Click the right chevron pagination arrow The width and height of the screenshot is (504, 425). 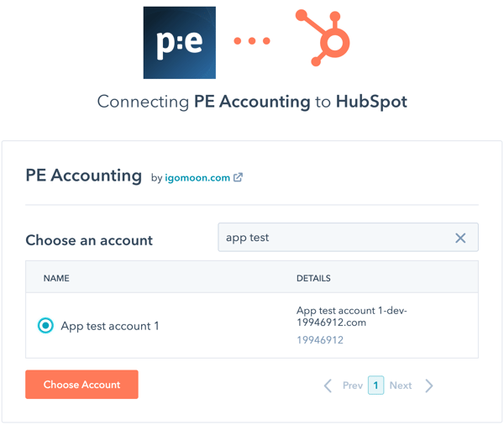(x=429, y=386)
